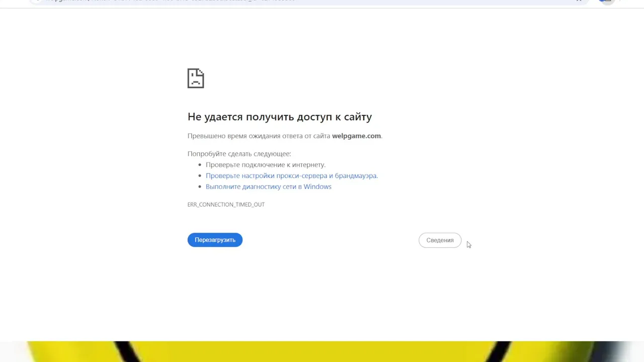This screenshot has width=644, height=362.
Task: Click the text 'Проверьте подключение к интернету.'
Action: (266, 164)
